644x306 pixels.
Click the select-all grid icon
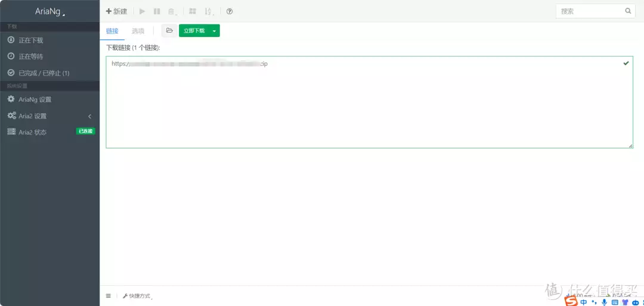(192, 11)
